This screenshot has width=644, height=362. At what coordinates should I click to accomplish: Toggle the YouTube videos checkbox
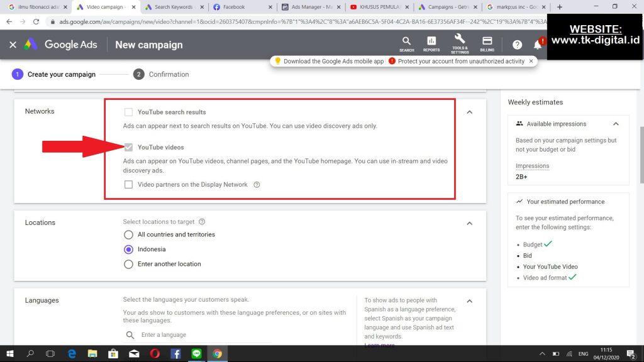coord(128,148)
